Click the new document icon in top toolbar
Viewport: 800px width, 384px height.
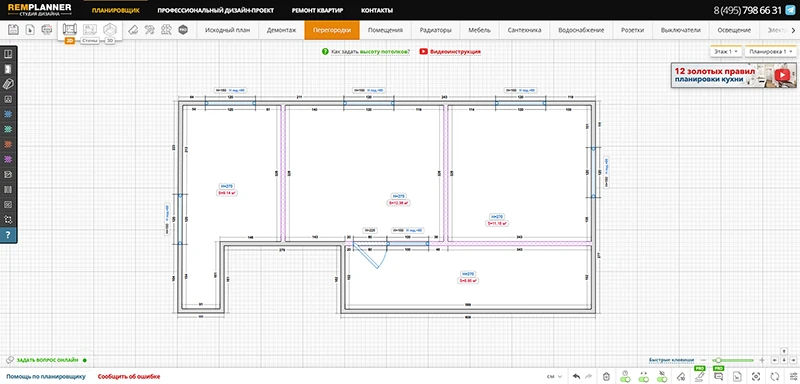pos(30,30)
